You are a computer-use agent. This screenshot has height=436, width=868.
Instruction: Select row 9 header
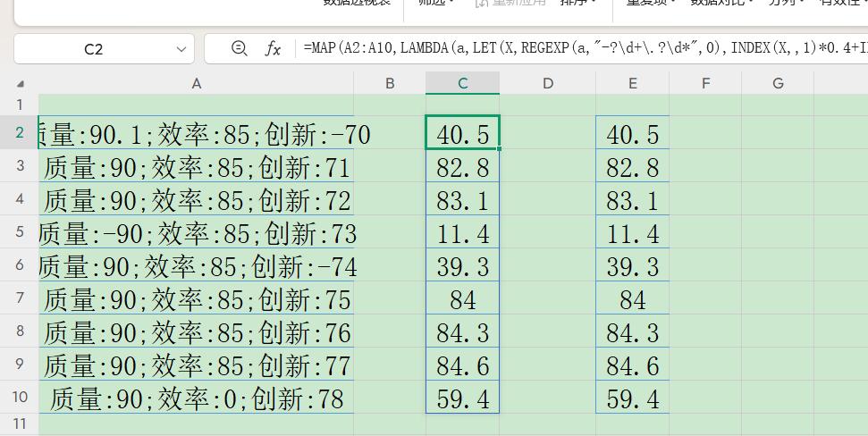tap(20, 364)
